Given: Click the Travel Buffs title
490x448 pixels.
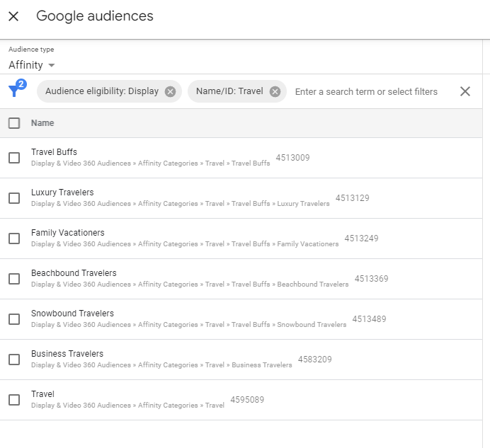Looking at the screenshot, I should point(54,152).
